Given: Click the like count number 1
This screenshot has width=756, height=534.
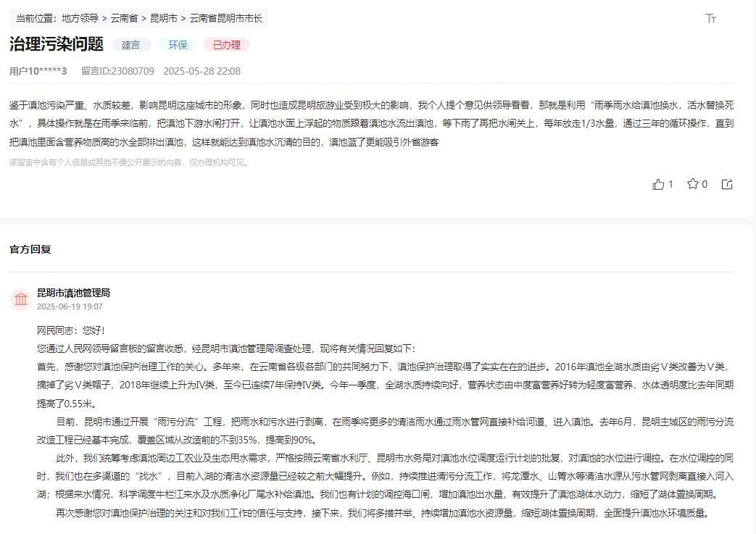Looking at the screenshot, I should pyautogui.click(x=669, y=184).
